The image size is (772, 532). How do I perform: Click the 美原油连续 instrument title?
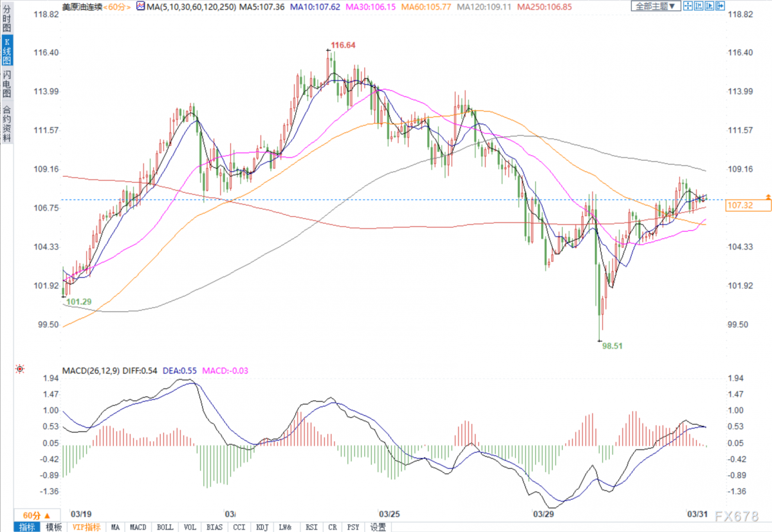point(82,6)
